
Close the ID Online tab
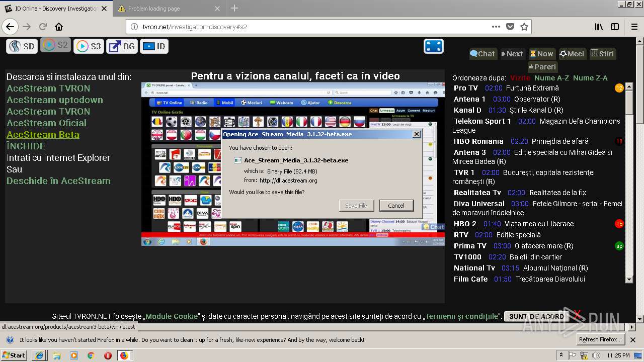[105, 9]
